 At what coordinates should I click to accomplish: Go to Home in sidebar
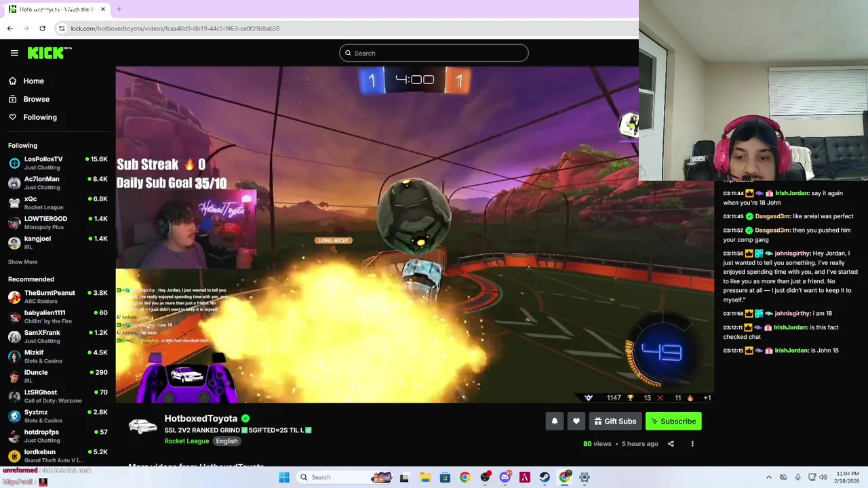click(33, 81)
